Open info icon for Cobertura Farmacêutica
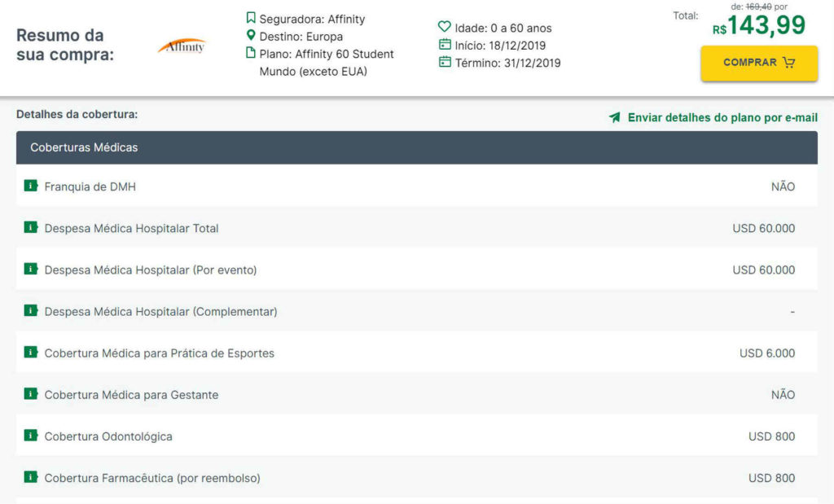 [x=31, y=476]
